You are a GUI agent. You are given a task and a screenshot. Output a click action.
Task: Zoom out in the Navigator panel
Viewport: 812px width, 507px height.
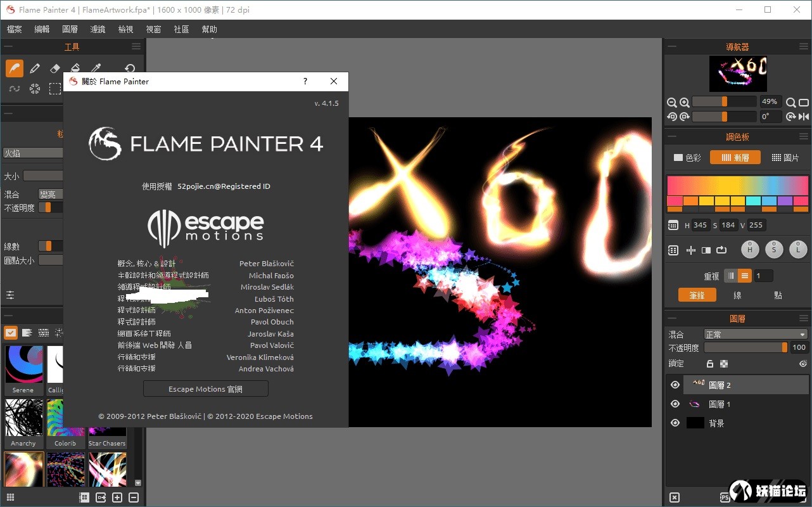coord(672,102)
